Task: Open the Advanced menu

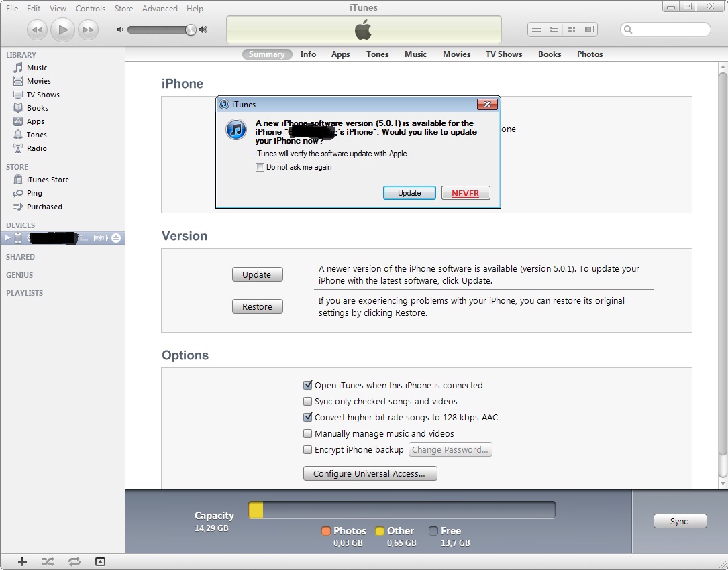Action: pos(160,8)
